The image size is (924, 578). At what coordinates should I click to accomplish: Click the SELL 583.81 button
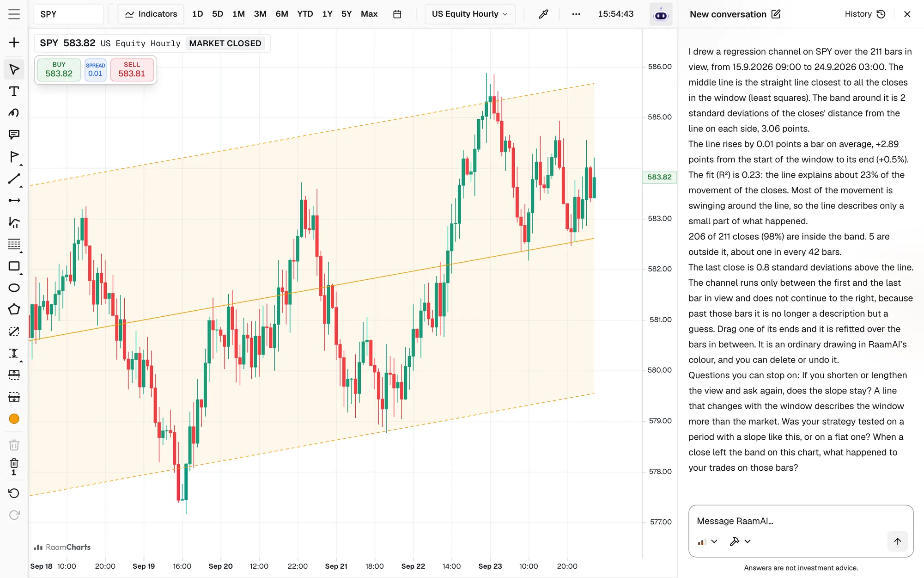click(x=132, y=70)
